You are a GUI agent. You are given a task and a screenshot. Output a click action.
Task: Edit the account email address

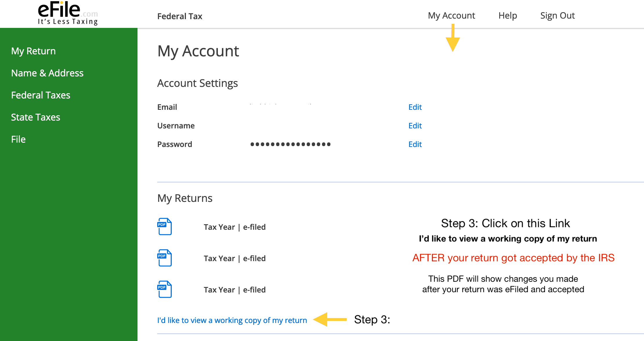point(415,107)
